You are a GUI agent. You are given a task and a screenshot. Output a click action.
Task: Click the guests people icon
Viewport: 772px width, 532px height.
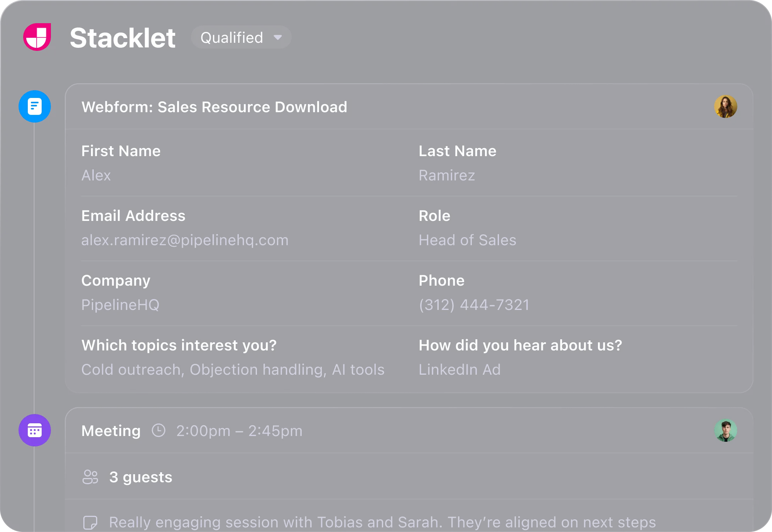click(90, 477)
